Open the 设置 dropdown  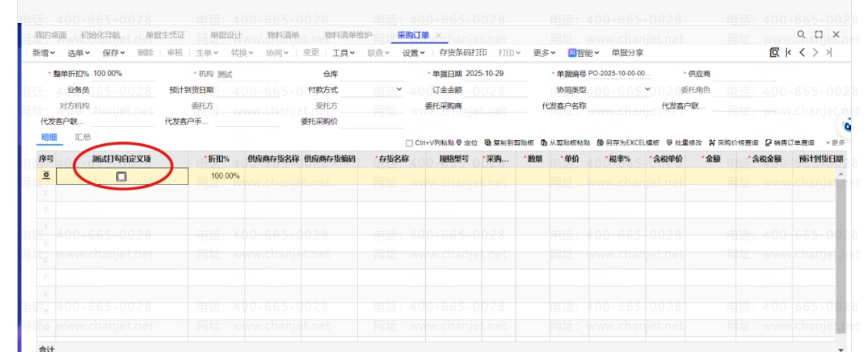tap(413, 53)
